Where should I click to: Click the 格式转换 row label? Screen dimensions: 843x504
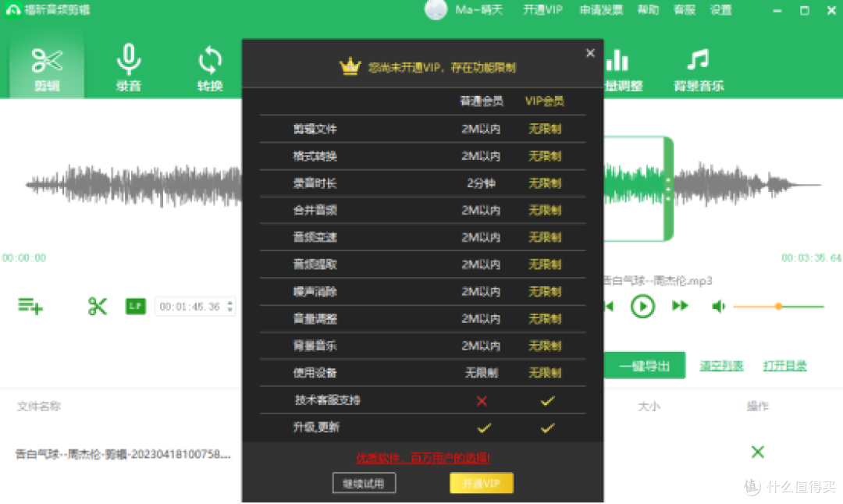click(315, 156)
